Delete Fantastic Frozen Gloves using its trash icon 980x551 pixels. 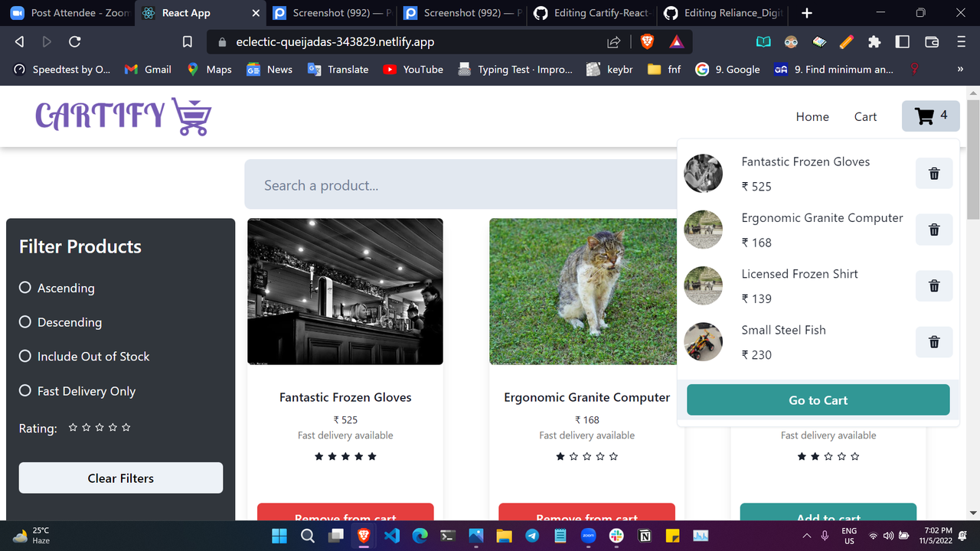[x=933, y=173]
